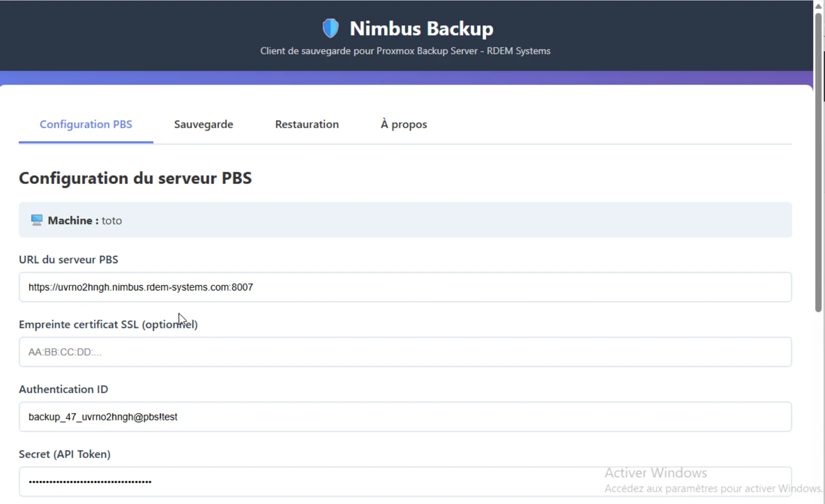The height and width of the screenshot is (504, 825).
Task: Click the backup_47_uvrno2hngh@pbs!test value
Action: pos(102,416)
